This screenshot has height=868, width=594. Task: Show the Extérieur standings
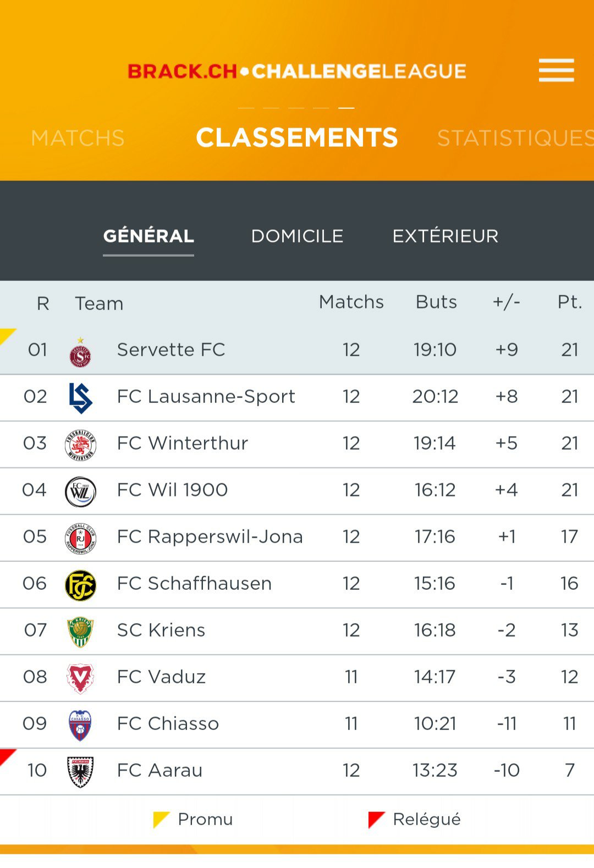tap(445, 236)
